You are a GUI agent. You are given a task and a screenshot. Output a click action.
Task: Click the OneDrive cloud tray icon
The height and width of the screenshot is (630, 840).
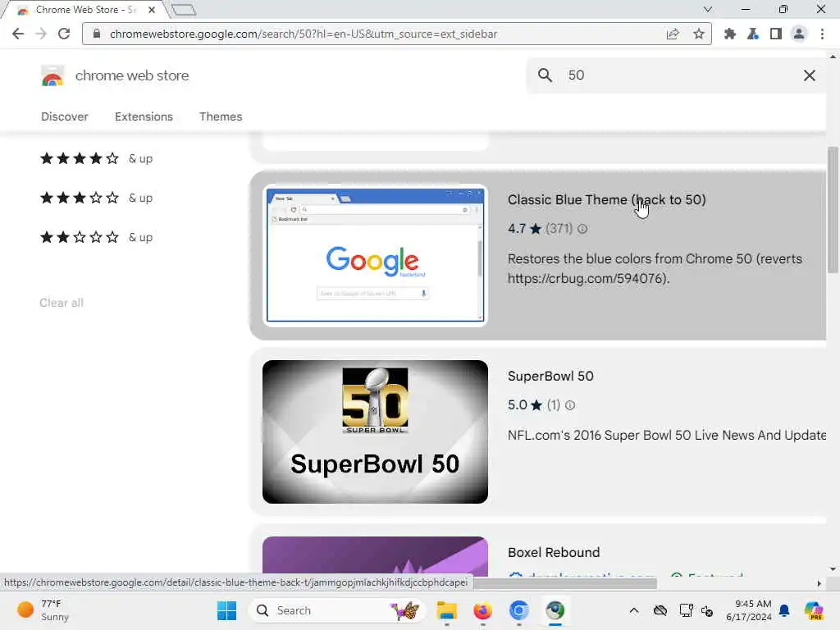660,610
